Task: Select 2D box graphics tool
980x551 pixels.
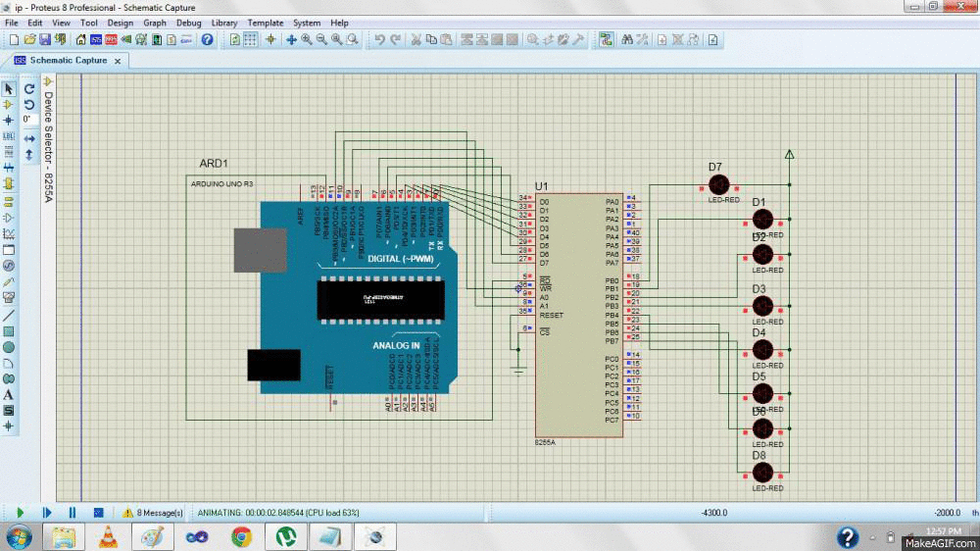Action: [9, 331]
